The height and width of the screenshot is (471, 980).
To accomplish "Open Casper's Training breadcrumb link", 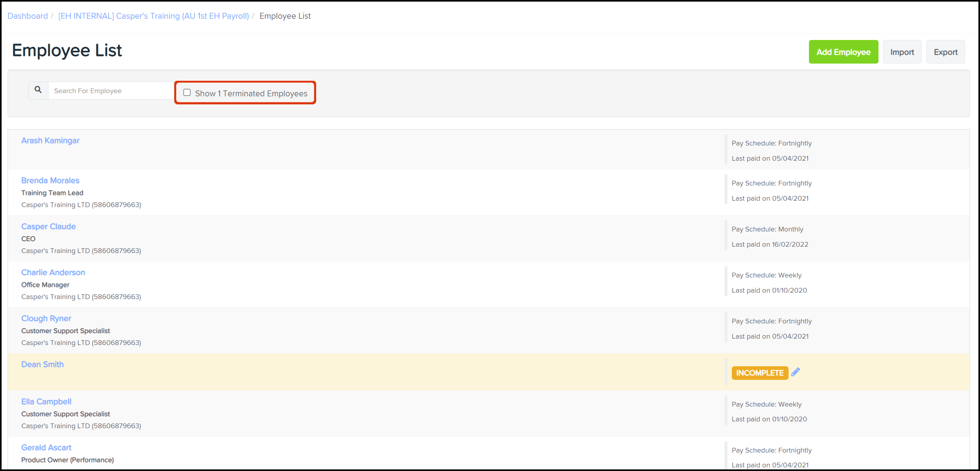I will [x=153, y=16].
